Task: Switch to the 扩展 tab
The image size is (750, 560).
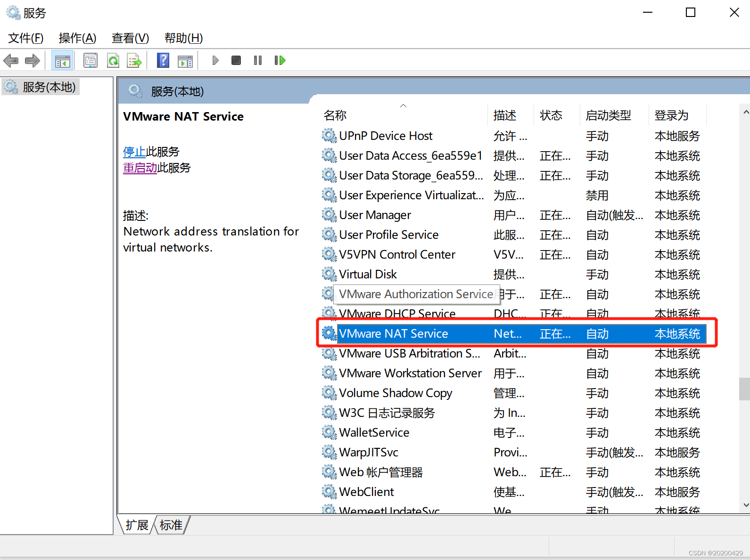Action: click(137, 525)
